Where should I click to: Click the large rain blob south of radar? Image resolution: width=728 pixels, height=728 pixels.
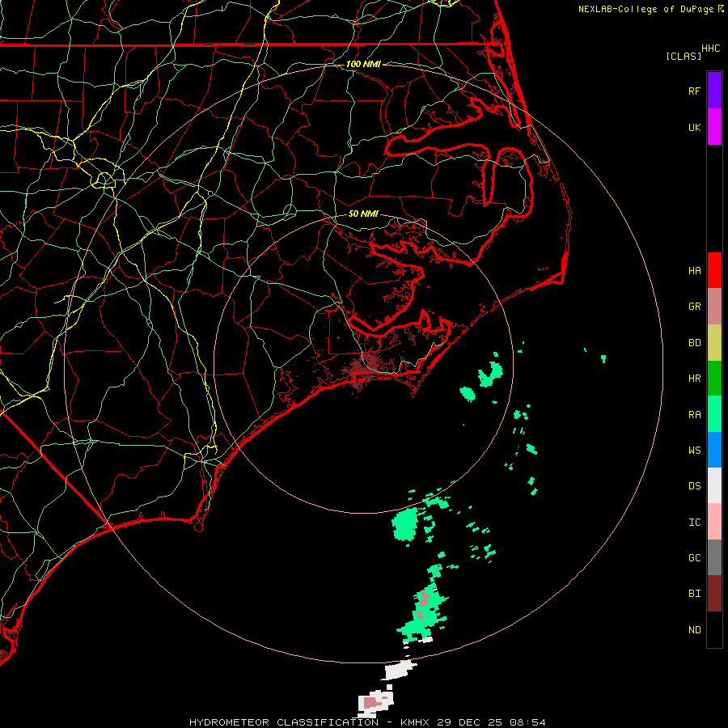click(x=406, y=523)
